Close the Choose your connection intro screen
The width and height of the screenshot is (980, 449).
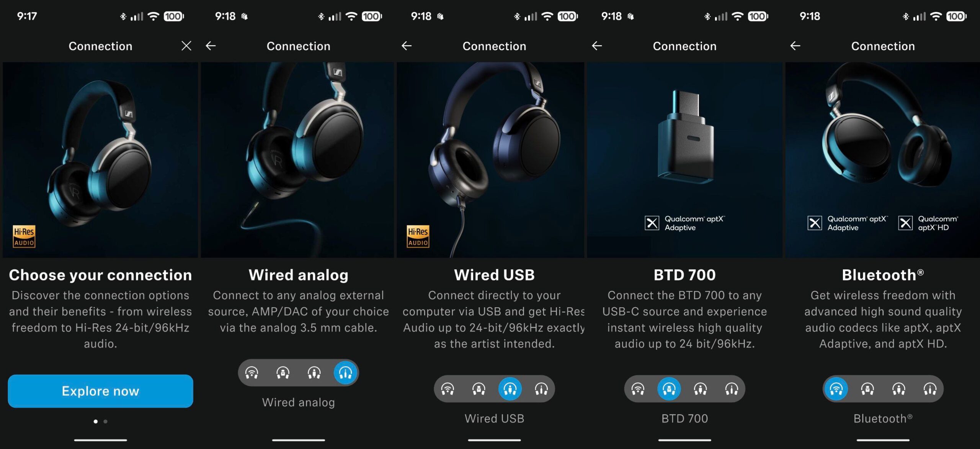coord(186,46)
